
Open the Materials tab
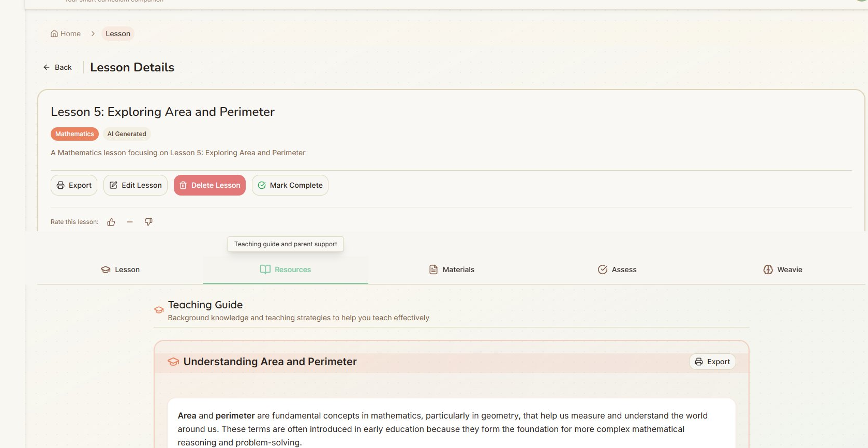452,270
